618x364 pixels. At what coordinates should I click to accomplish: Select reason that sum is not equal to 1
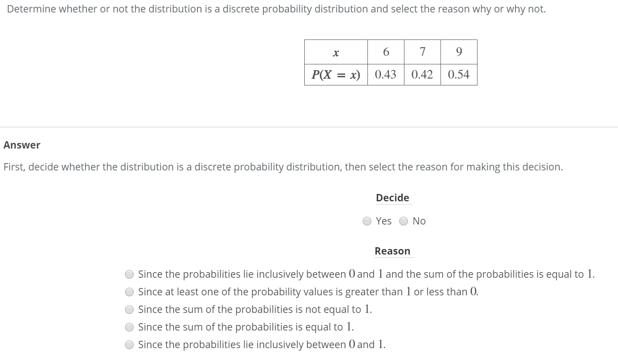click(x=129, y=309)
